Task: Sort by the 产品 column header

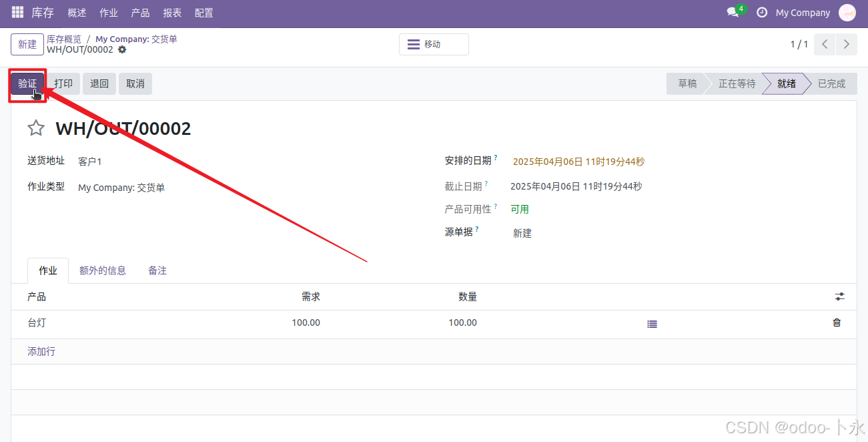Action: (37, 296)
